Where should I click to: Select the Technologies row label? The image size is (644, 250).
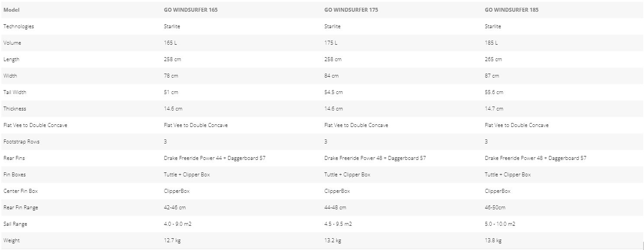pyautogui.click(x=19, y=26)
